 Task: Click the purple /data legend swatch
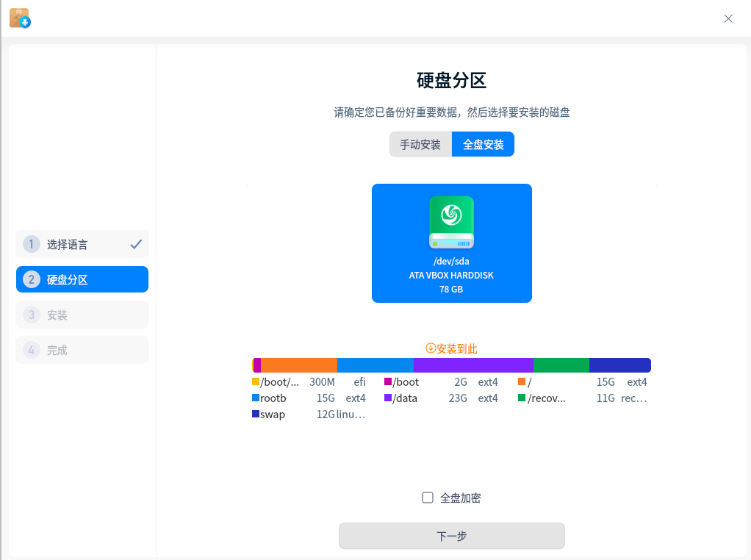click(x=388, y=398)
